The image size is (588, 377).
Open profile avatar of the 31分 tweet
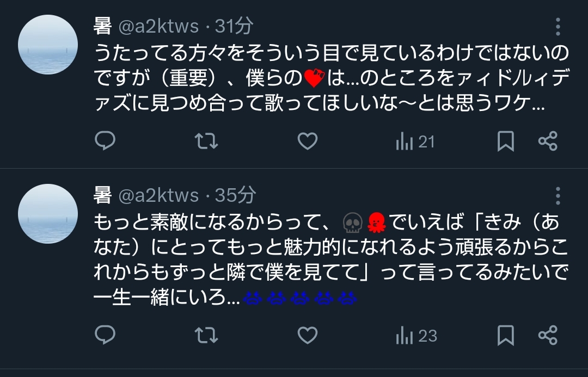coord(47,45)
